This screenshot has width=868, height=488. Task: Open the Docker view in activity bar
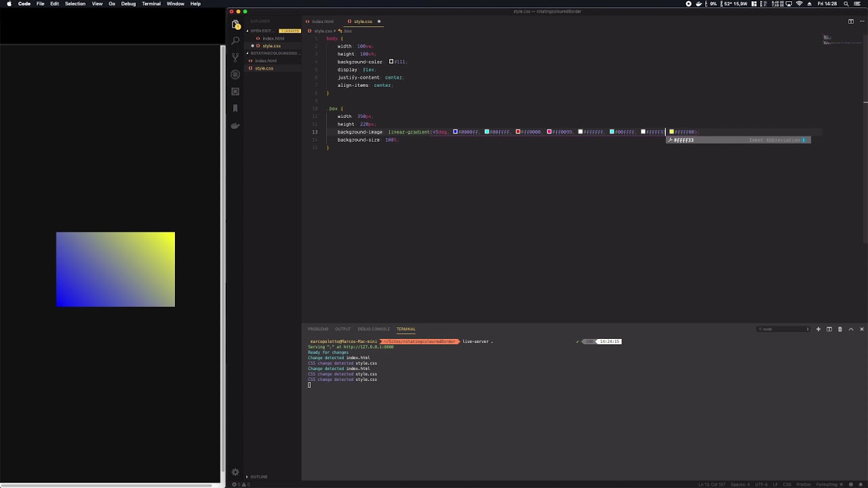coord(235,125)
